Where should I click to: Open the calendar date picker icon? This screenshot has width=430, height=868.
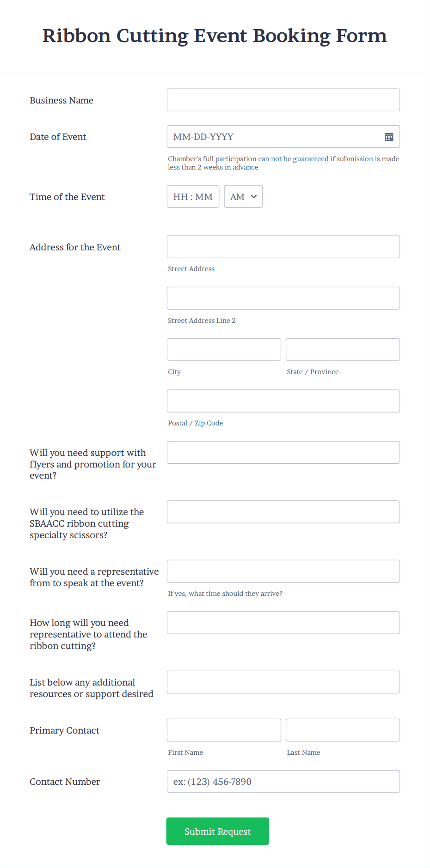pos(389,137)
